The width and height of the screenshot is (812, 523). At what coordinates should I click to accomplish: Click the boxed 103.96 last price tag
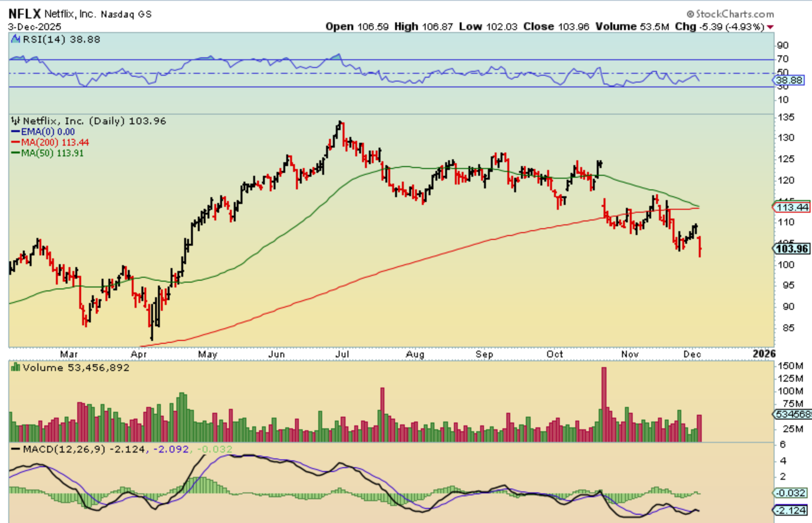tap(792, 249)
